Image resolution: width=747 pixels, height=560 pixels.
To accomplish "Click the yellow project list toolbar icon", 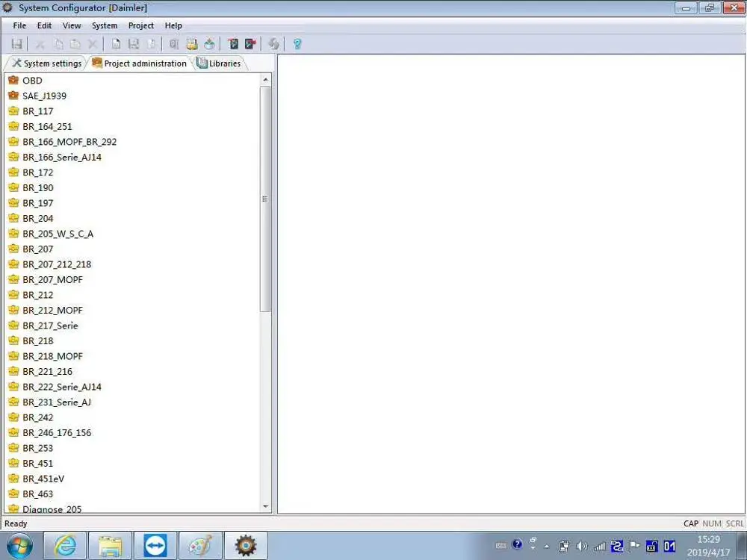I will pyautogui.click(x=192, y=44).
